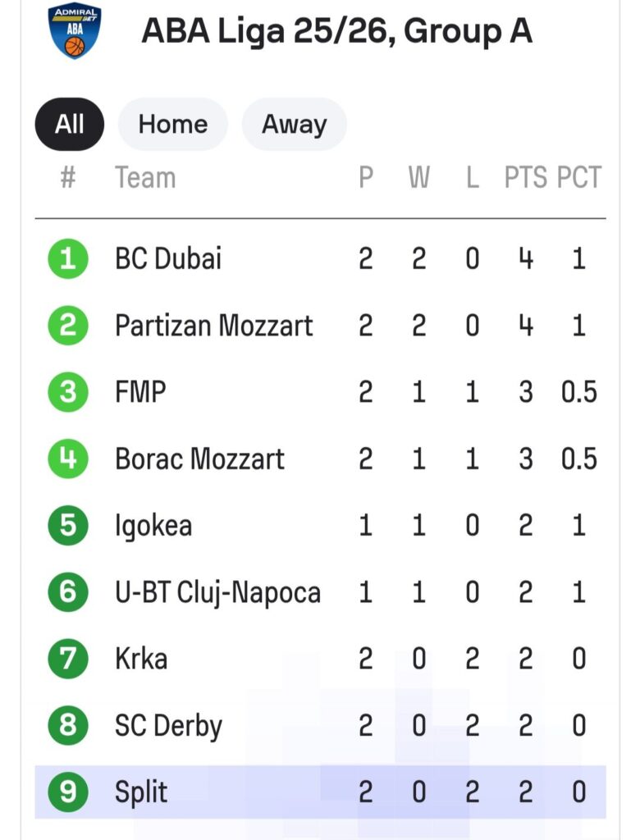Click the ABA Liga 25/26, Group A title
Image resolution: width=640 pixels, height=840 pixels.
click(x=336, y=32)
